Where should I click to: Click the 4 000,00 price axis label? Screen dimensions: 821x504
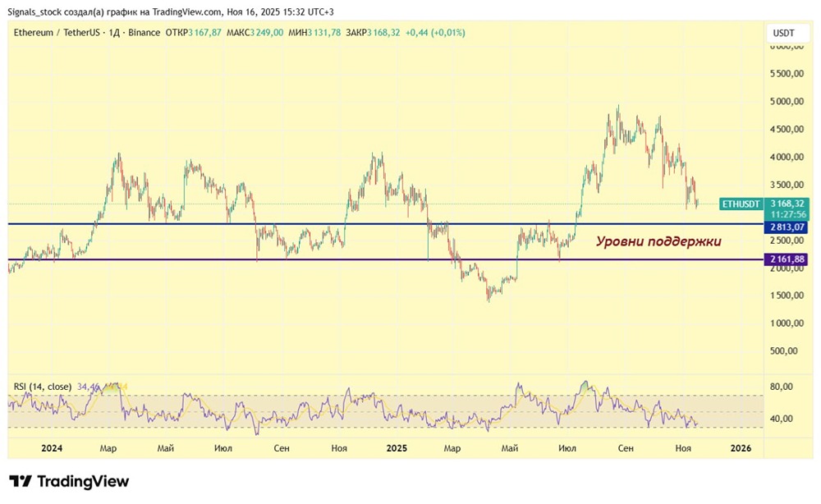click(787, 157)
